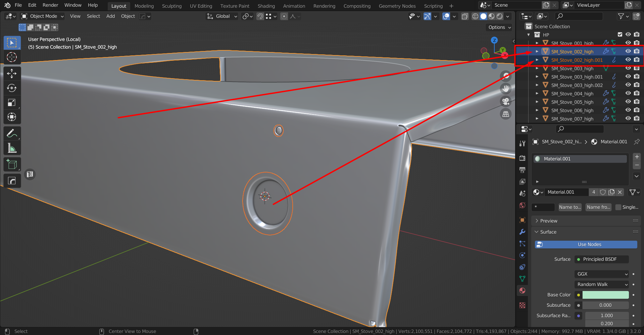
Task: Open the Render menu
Action: tap(50, 5)
